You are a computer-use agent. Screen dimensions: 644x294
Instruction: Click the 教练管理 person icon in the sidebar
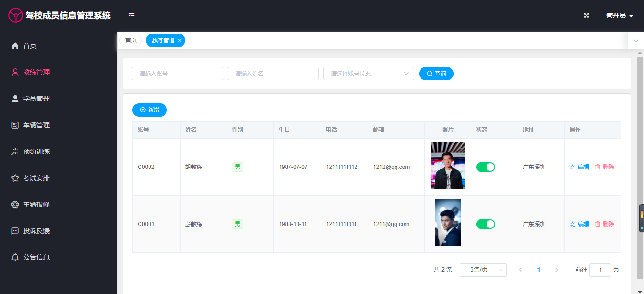tap(15, 72)
